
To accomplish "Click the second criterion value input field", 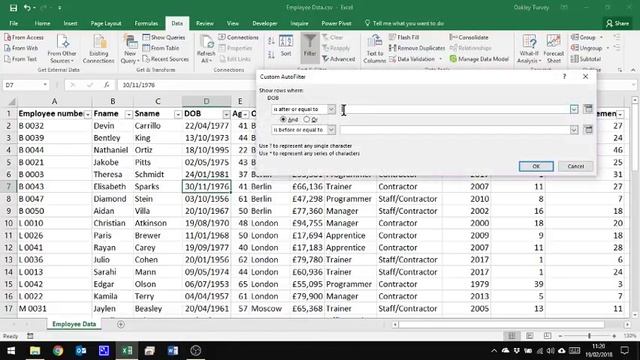I will [x=455, y=130].
